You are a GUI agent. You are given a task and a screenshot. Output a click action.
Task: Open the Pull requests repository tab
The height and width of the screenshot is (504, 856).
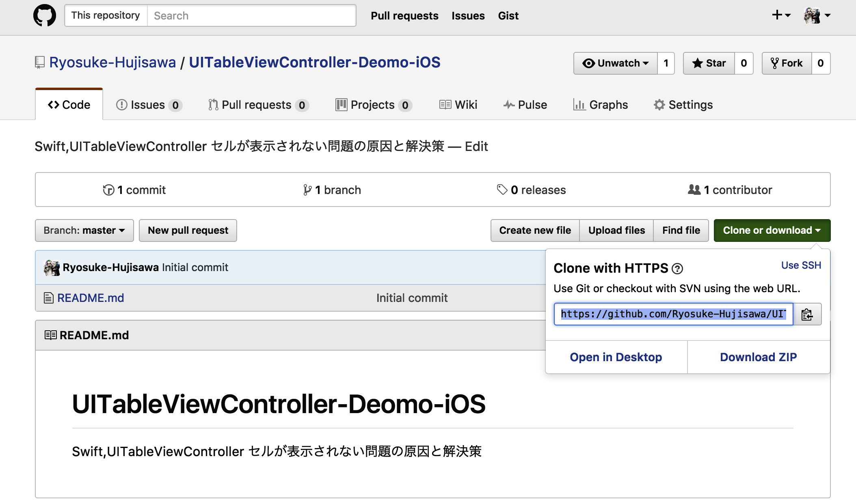point(259,105)
